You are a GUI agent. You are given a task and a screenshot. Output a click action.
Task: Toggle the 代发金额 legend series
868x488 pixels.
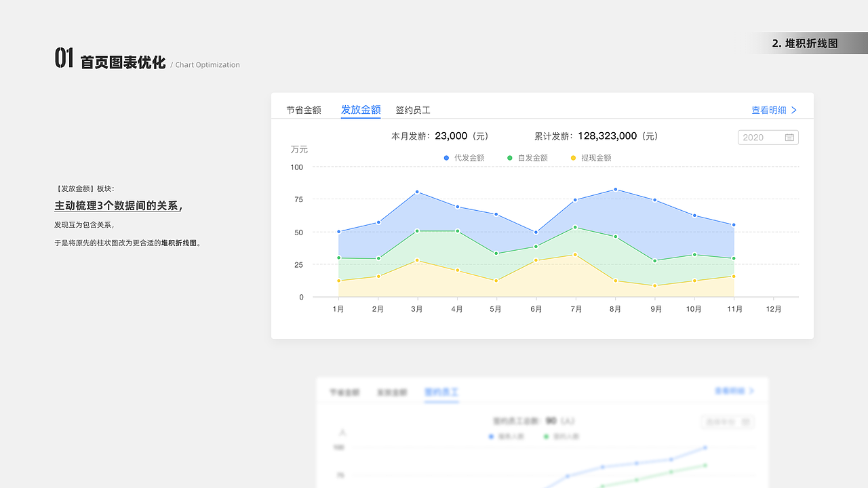(465, 158)
